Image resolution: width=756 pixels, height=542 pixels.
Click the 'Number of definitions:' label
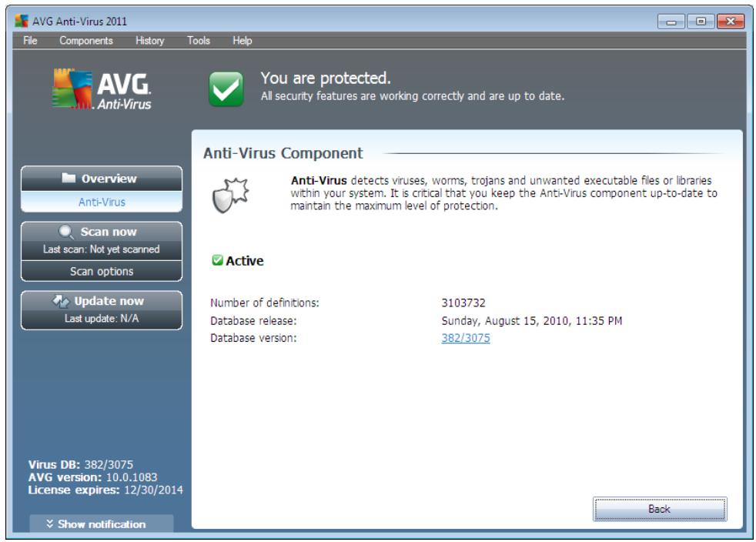tap(265, 303)
